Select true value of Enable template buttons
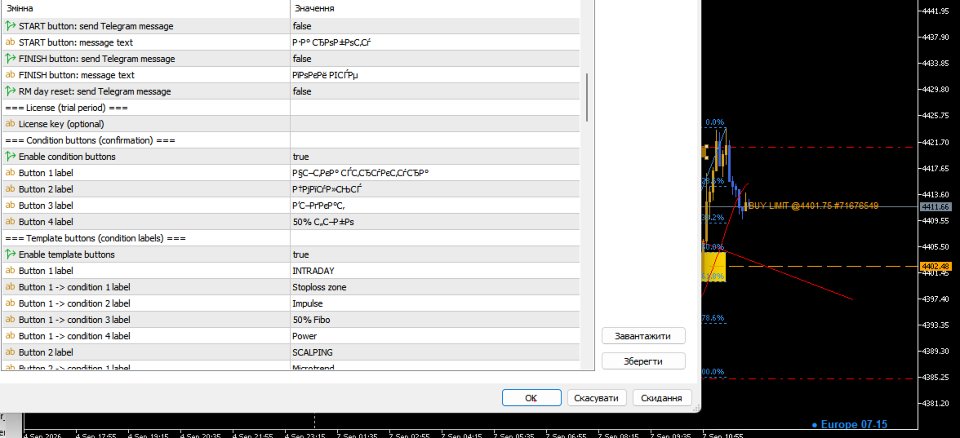960x438 pixels. click(435, 254)
